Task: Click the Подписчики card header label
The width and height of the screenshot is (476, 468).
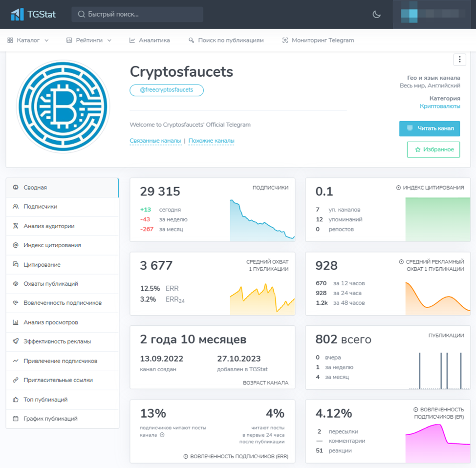Action: tap(270, 188)
